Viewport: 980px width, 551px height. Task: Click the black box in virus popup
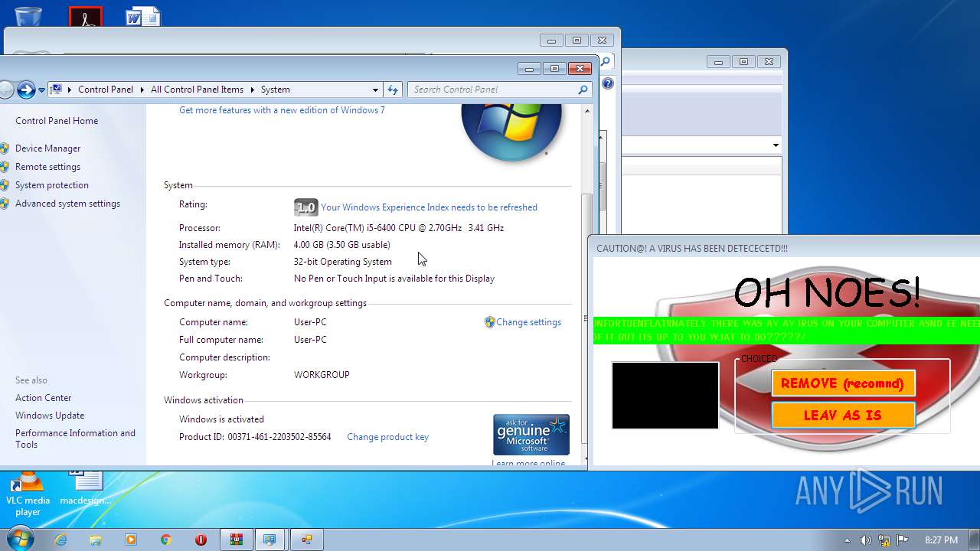pos(665,396)
